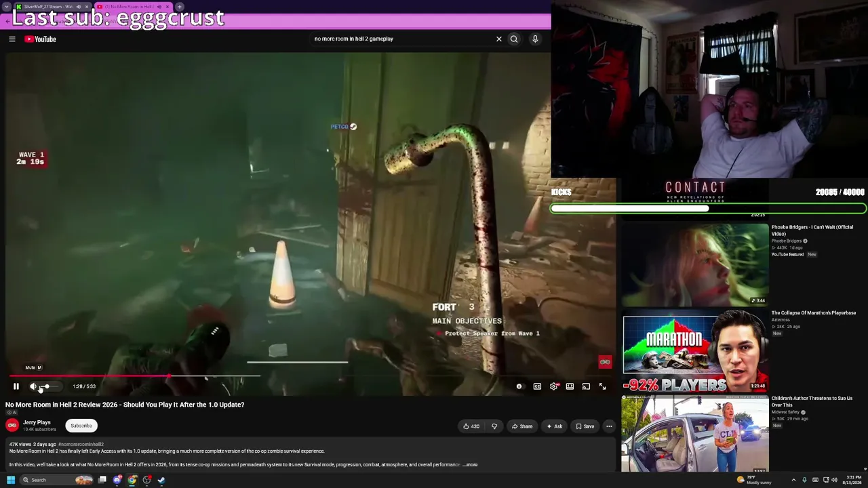
Task: Pause the YouTube video
Action: coord(16,386)
